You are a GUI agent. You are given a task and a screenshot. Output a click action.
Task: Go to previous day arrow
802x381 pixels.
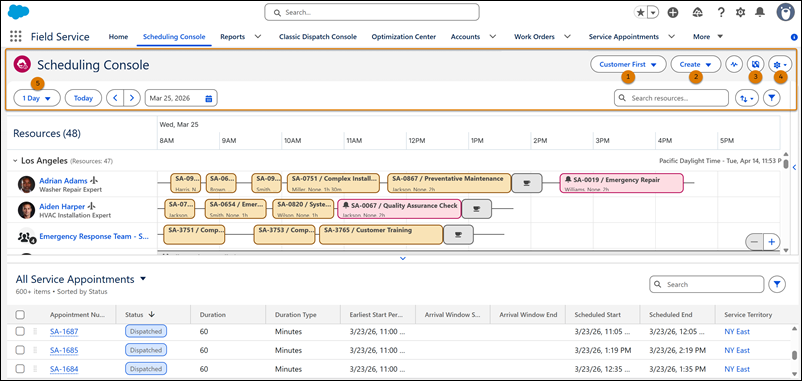[x=115, y=98]
